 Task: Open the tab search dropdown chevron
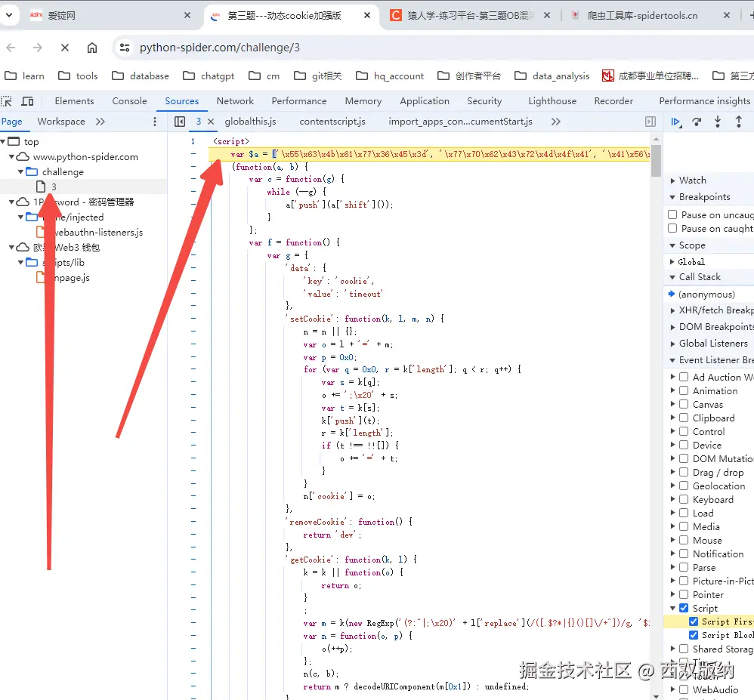pyautogui.click(x=9, y=15)
